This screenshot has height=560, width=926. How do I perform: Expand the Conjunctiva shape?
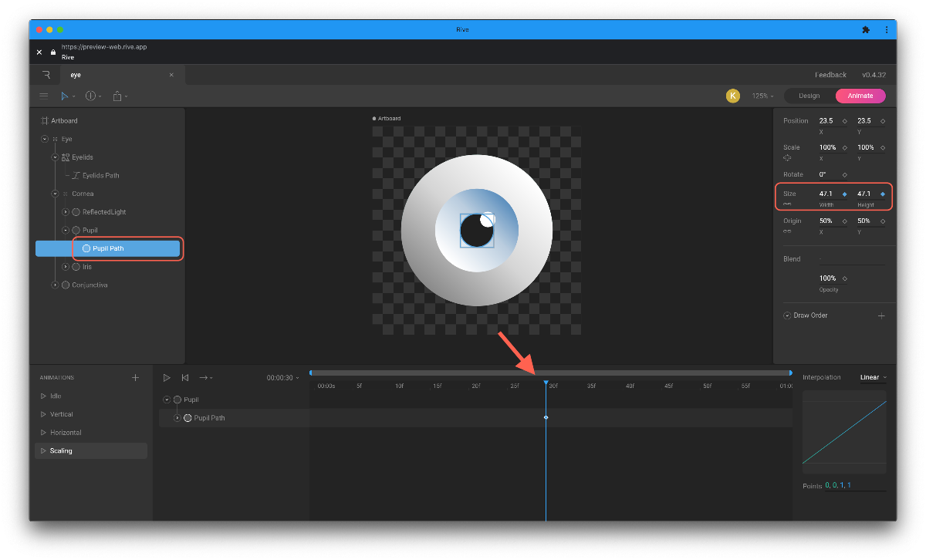point(55,285)
